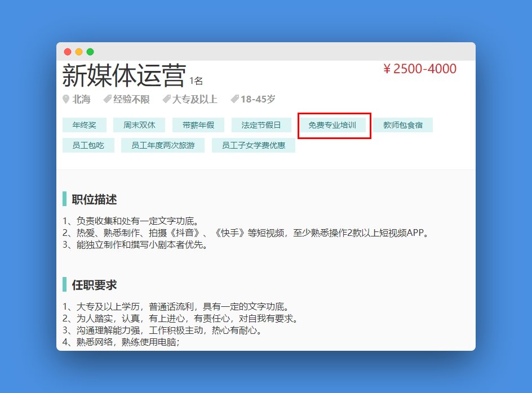Click the line mentioning 抖音 and 快手

[246, 233]
